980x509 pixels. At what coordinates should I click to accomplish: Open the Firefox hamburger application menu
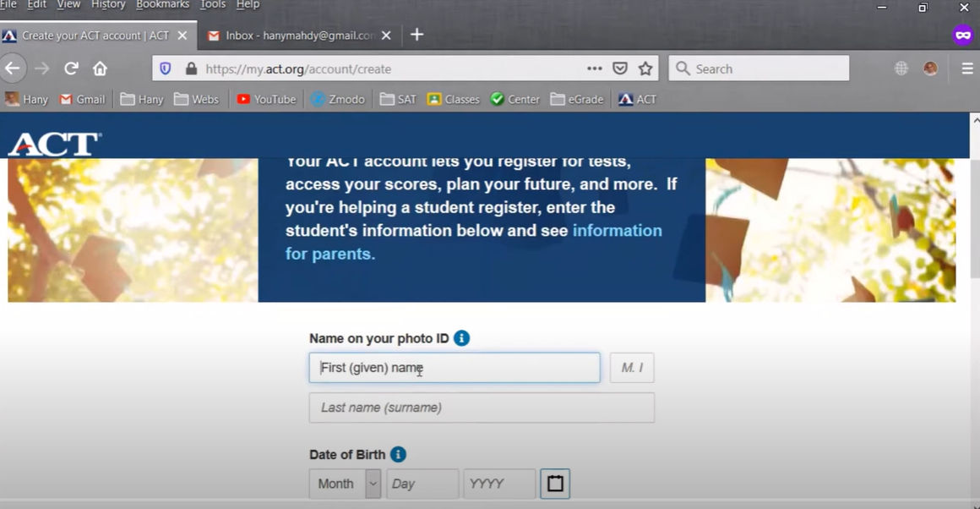966,68
